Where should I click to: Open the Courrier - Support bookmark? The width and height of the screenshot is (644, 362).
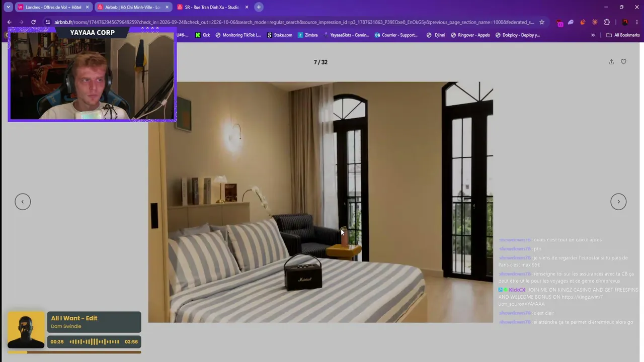click(396, 35)
